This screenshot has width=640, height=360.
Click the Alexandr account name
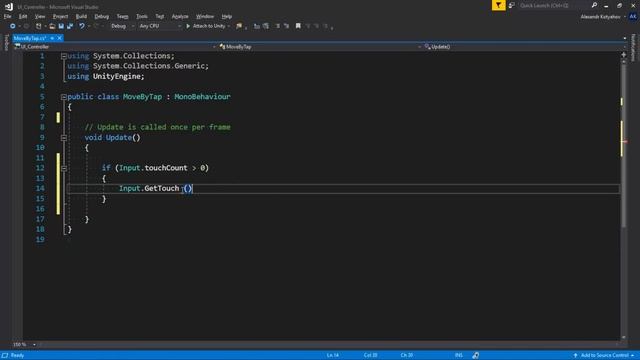[600, 17]
